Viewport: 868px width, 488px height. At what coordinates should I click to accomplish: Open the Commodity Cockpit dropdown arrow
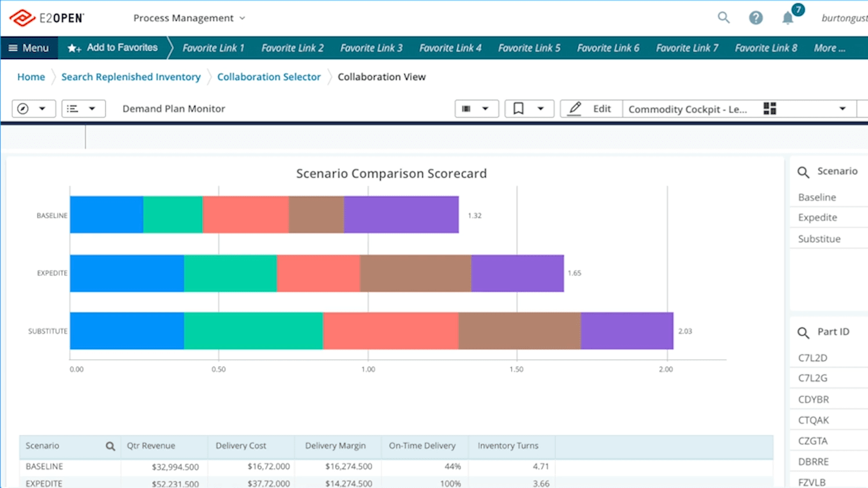[x=842, y=109]
